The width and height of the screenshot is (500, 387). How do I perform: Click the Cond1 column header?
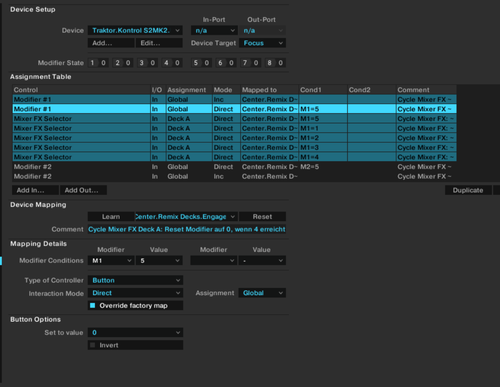coord(323,90)
